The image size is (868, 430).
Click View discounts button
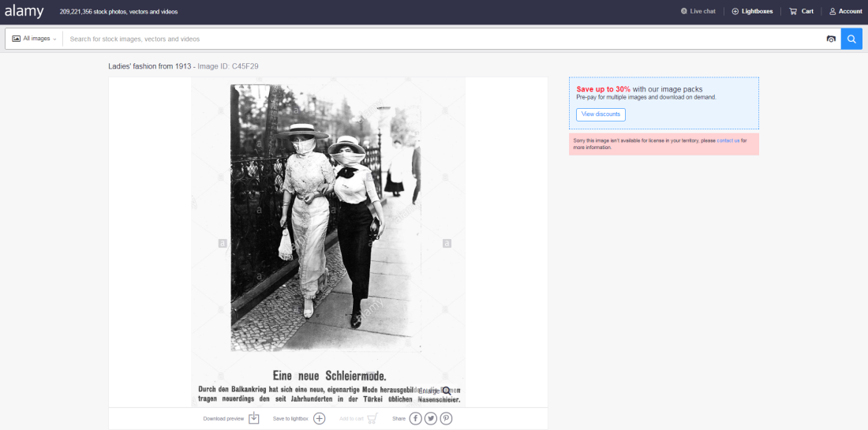coord(600,114)
